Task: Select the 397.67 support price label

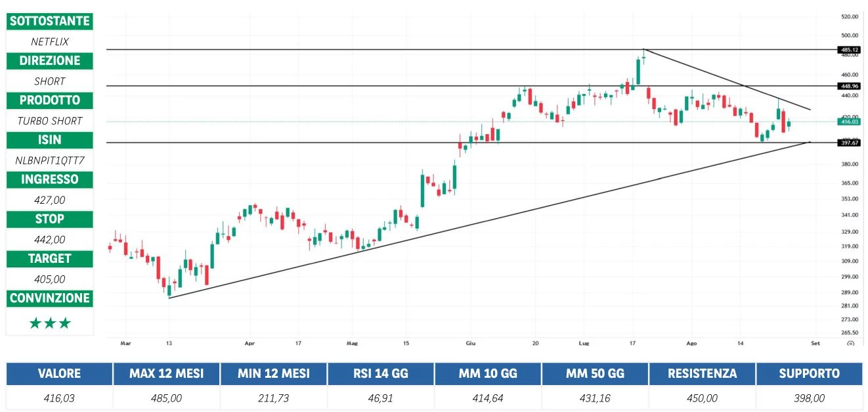Action: point(848,143)
